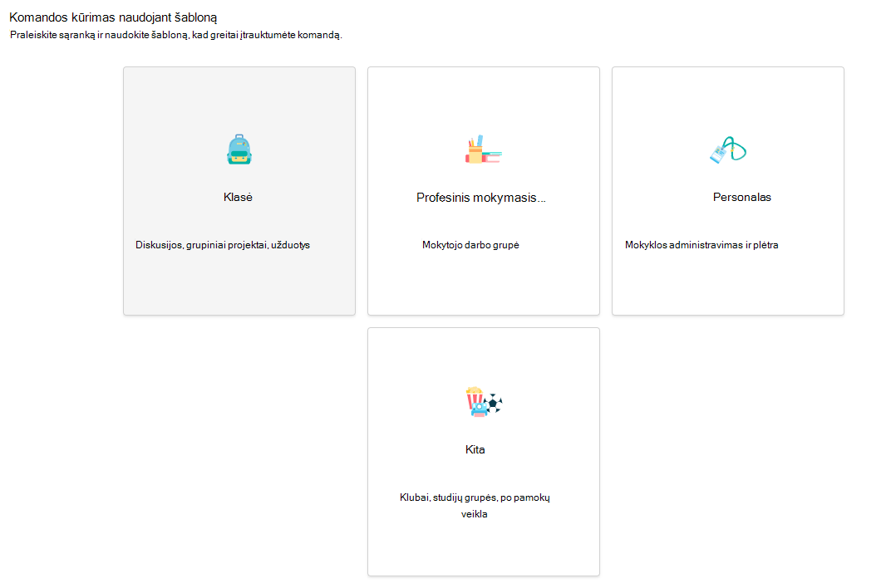Click 'Klubai, studijų grupės, po pamokų veikla' text
Screen dimensions: 891x588
coord(475,506)
